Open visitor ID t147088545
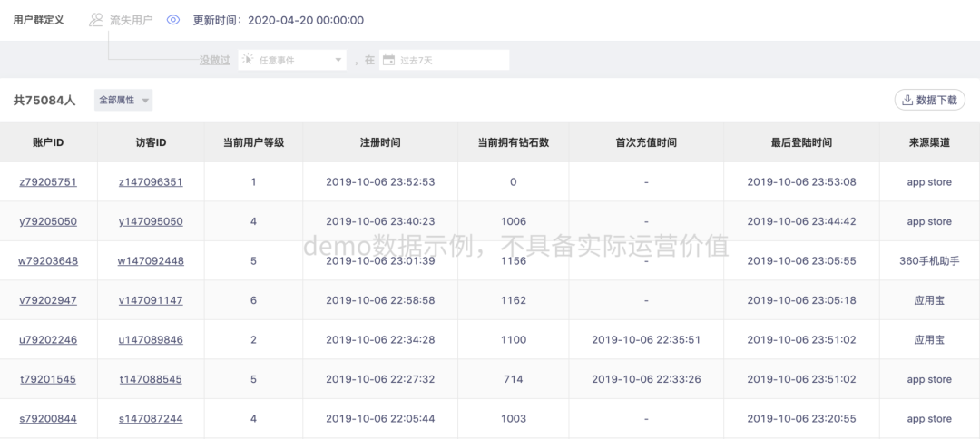Viewport: 980px width, 439px height. (151, 379)
